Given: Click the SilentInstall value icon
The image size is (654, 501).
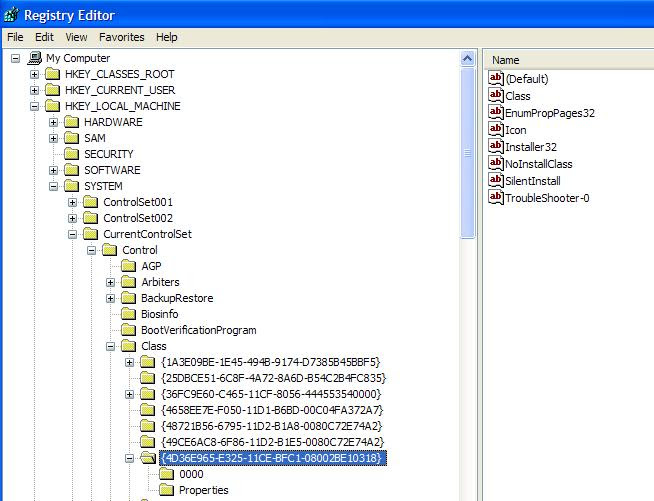Looking at the screenshot, I should pyautogui.click(x=496, y=181).
